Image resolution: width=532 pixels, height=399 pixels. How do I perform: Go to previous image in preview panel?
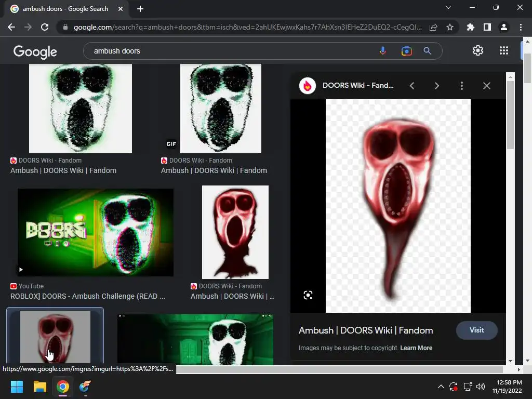412,86
